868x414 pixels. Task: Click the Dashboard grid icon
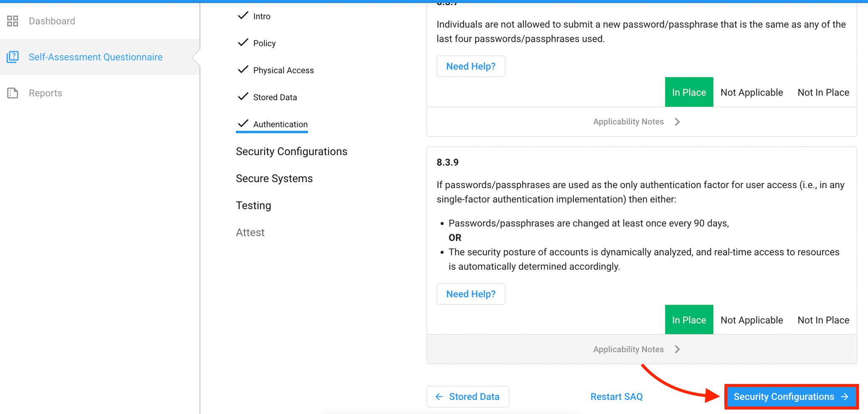(13, 21)
